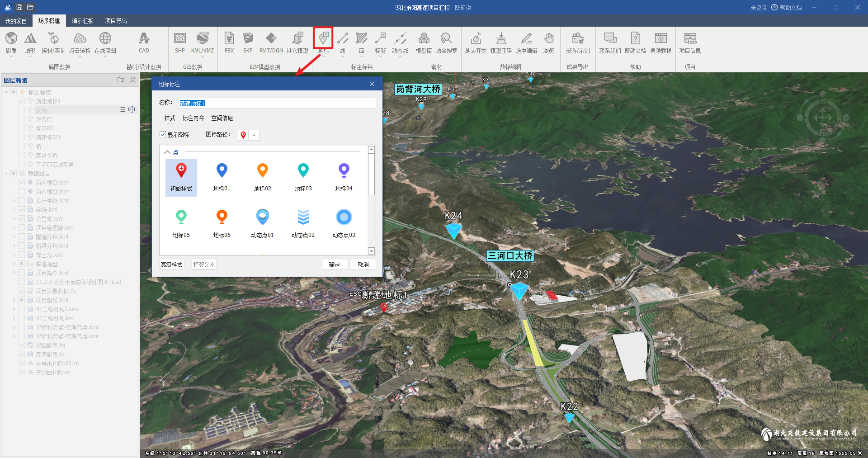The image size is (868, 458).
Task: Enable the 服务区 annotation checkbox
Action: pyautogui.click(x=22, y=119)
